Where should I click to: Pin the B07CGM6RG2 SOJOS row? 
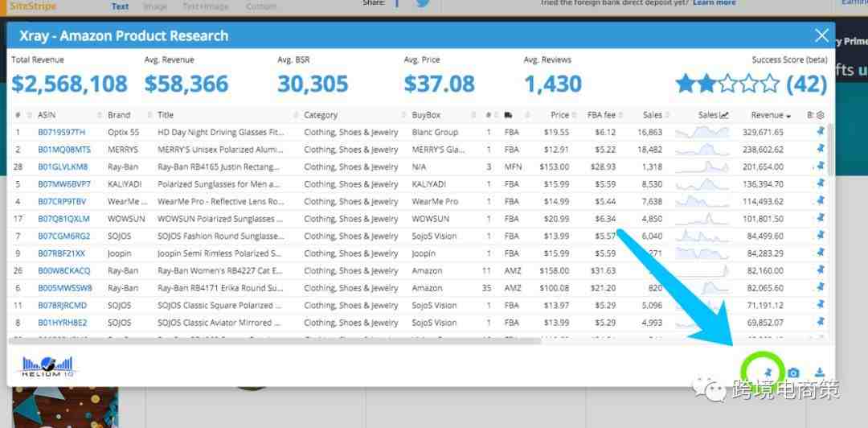(x=821, y=235)
